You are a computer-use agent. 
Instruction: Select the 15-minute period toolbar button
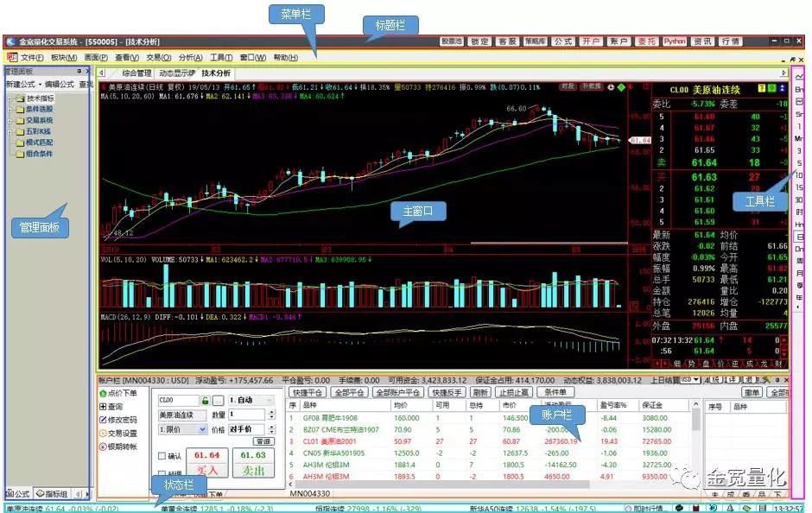pos(799,187)
